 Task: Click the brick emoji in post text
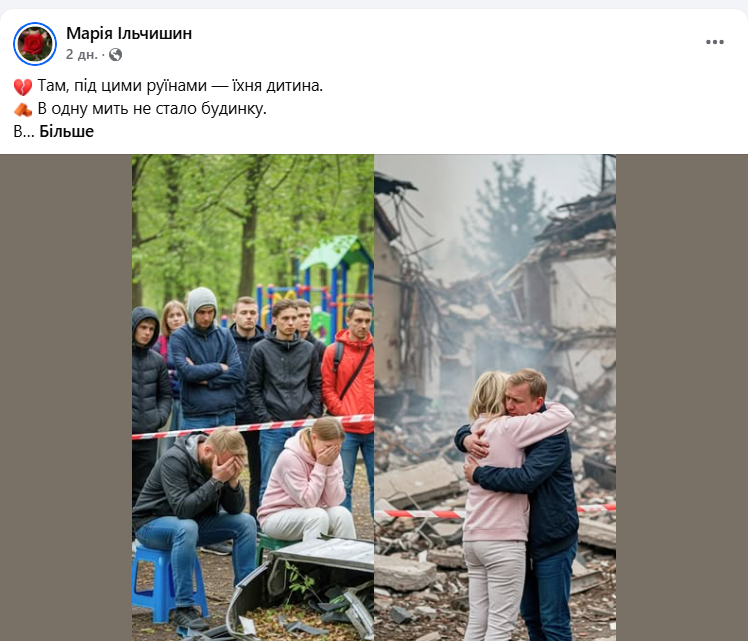(x=23, y=109)
